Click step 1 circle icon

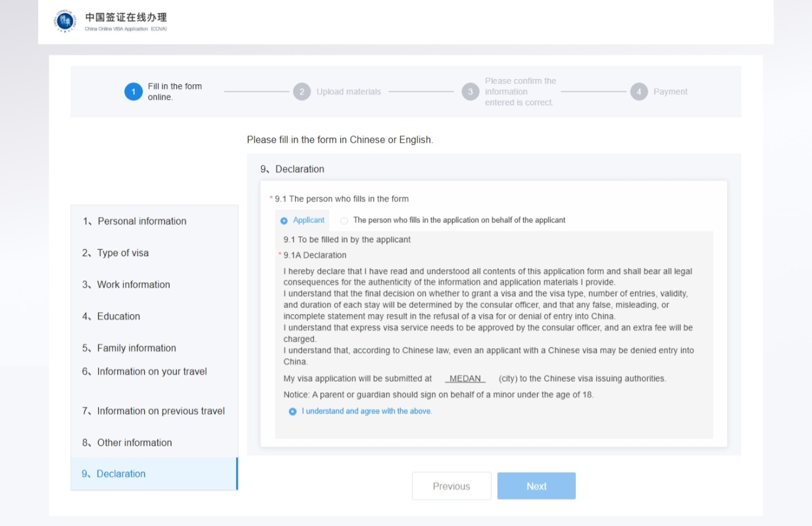coord(133,92)
